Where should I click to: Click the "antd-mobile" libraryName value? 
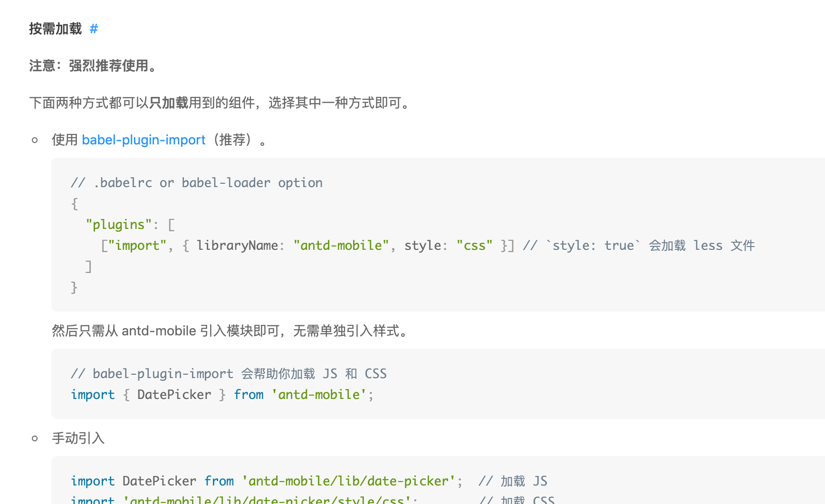click(x=341, y=246)
